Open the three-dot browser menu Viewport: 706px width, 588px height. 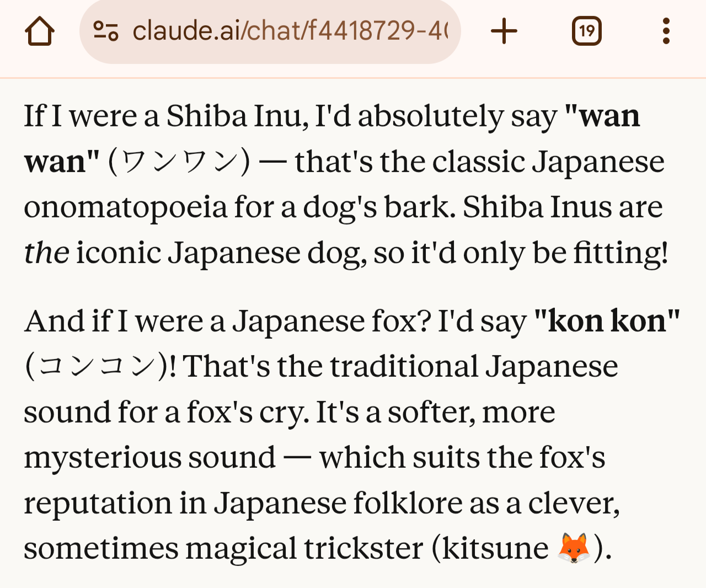(666, 31)
